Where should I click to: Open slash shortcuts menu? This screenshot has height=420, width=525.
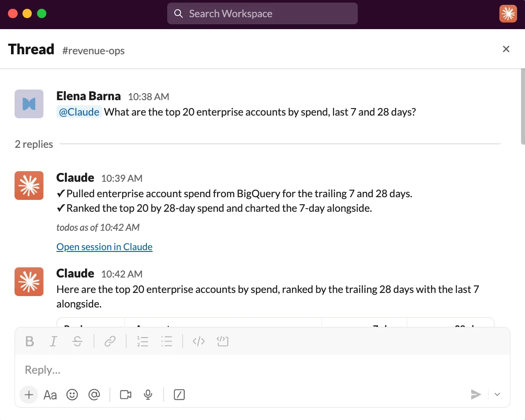coord(179,394)
